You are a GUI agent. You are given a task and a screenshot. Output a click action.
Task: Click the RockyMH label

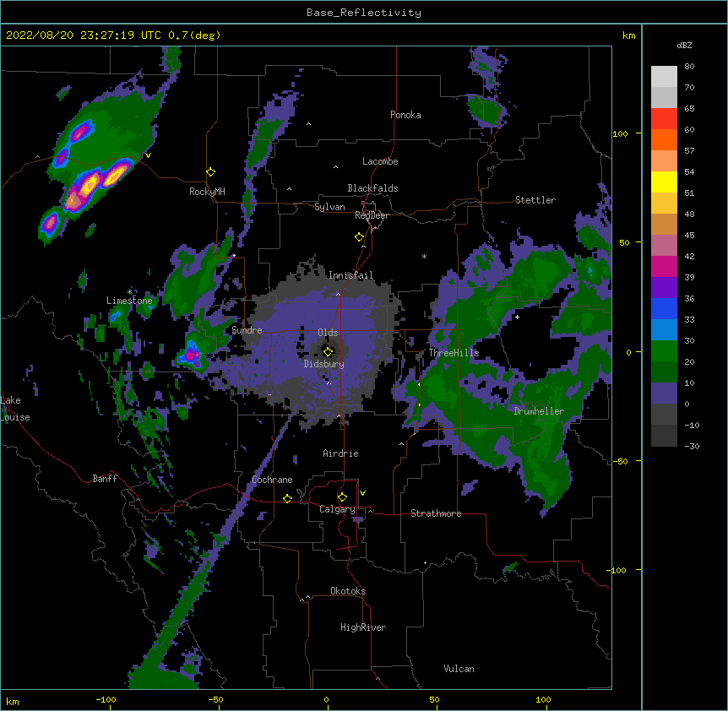[x=207, y=192]
